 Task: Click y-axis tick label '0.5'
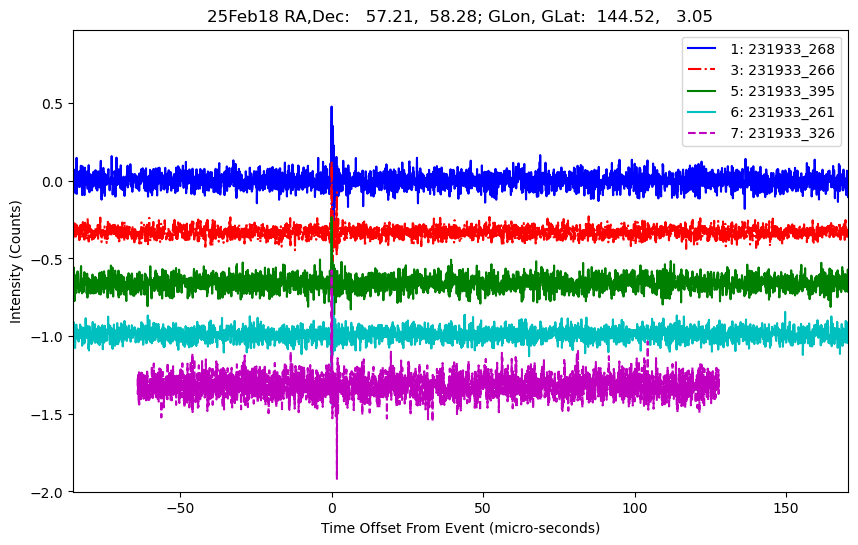[53, 104]
